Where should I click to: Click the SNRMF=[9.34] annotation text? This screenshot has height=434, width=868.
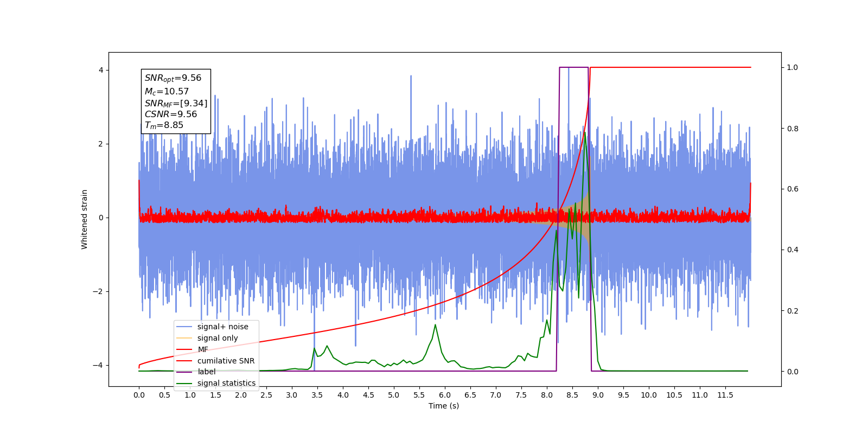pyautogui.click(x=176, y=103)
